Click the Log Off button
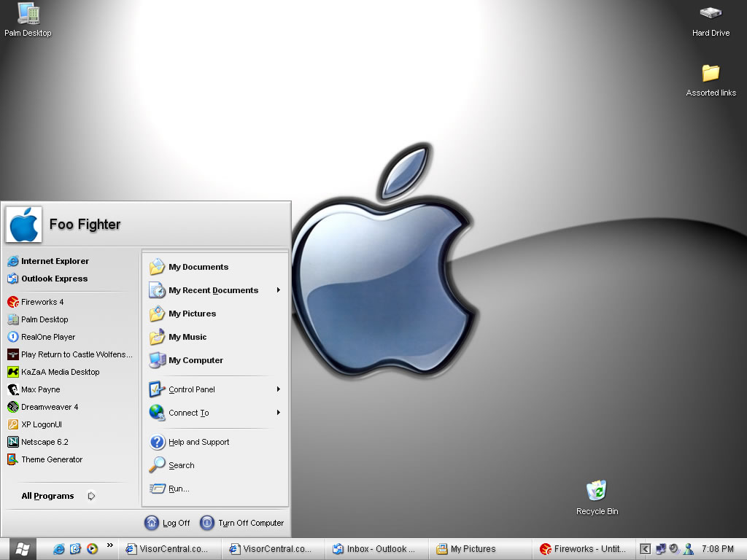Viewport: 747px width, 560px height. click(x=168, y=523)
